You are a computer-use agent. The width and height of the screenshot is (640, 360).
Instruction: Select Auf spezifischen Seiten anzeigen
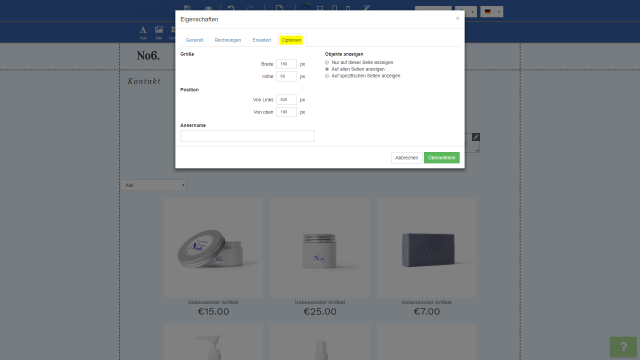[x=327, y=76]
